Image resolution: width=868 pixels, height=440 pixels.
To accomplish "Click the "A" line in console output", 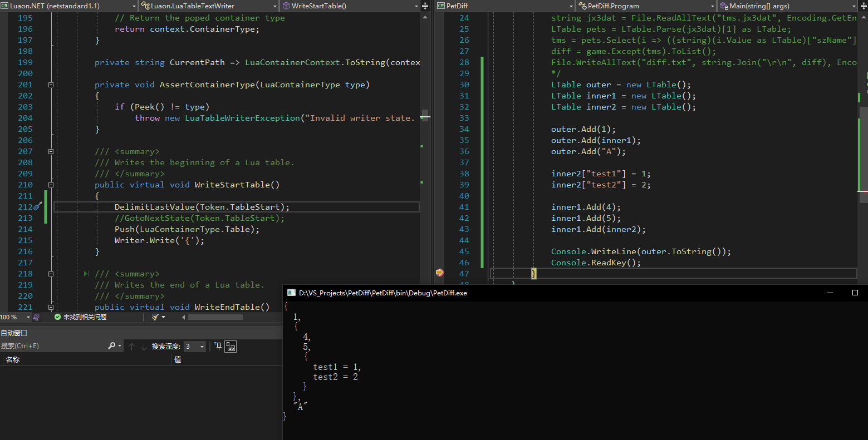I will pos(300,407).
